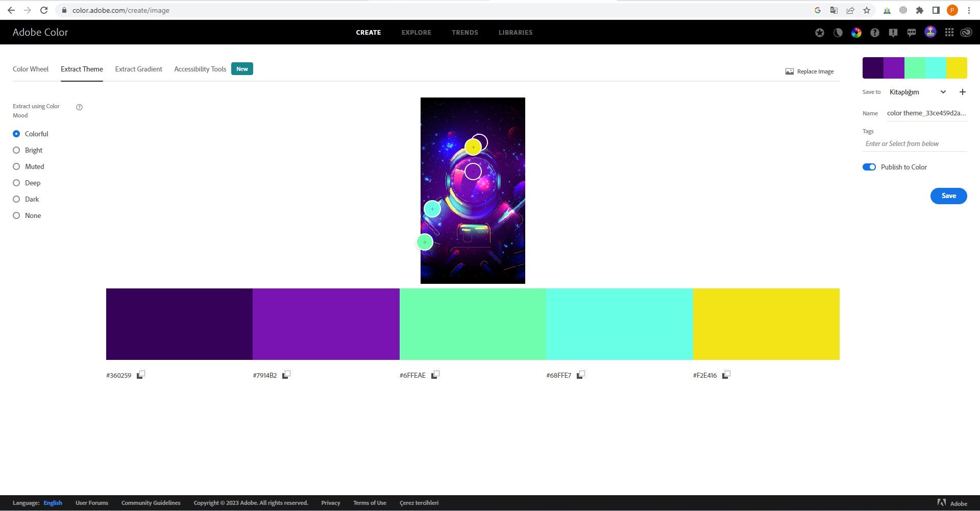This screenshot has width=980, height=511.
Task: Switch to the Accessibility Tools tab
Action: 200,69
